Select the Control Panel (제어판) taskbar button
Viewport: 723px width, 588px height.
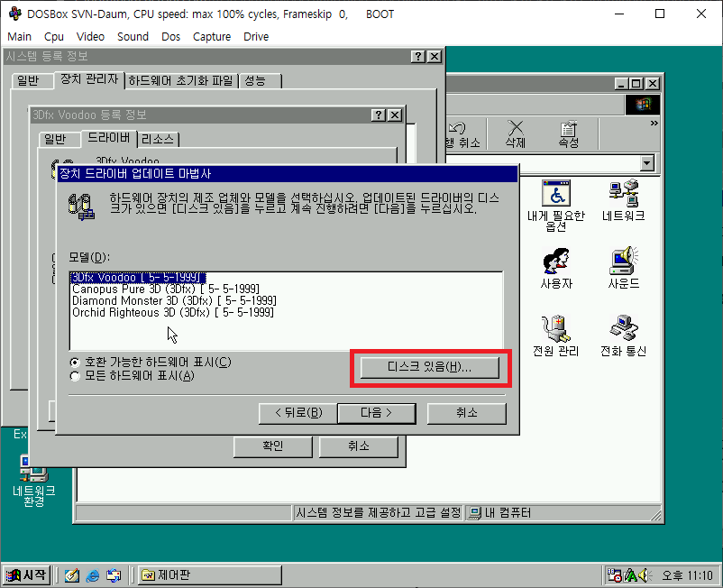210,575
